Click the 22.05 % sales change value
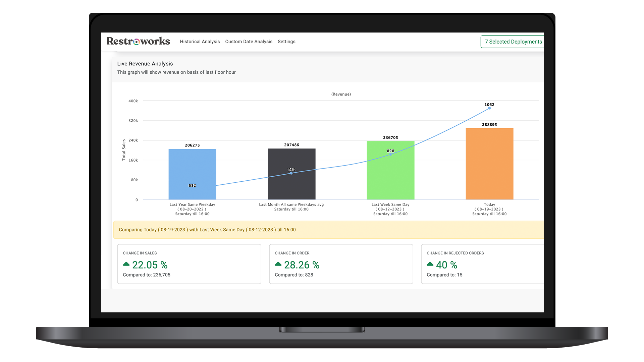This screenshot has width=644, height=362. (150, 265)
